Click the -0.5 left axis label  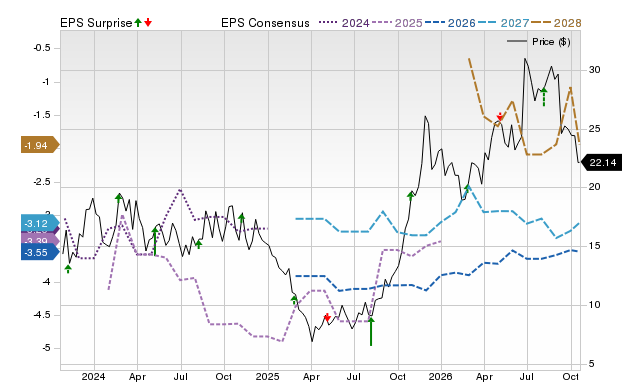(x=42, y=48)
